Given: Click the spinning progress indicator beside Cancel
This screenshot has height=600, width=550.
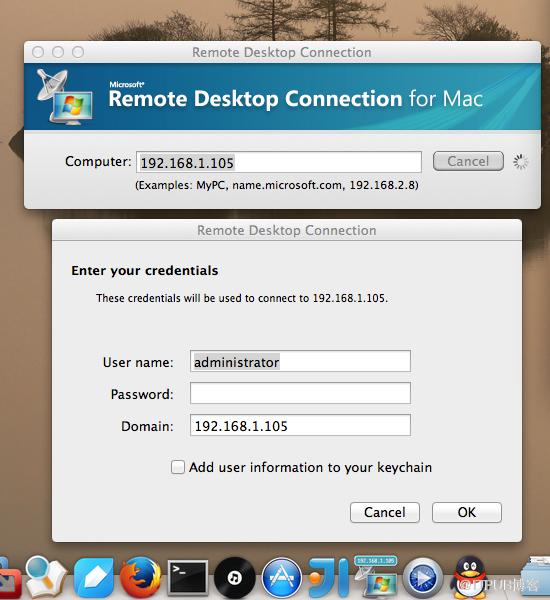Looking at the screenshot, I should pos(521,161).
